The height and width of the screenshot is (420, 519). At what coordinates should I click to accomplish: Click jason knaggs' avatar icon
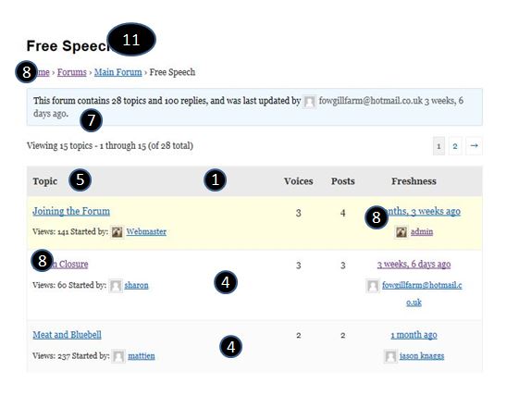pyautogui.click(x=390, y=356)
